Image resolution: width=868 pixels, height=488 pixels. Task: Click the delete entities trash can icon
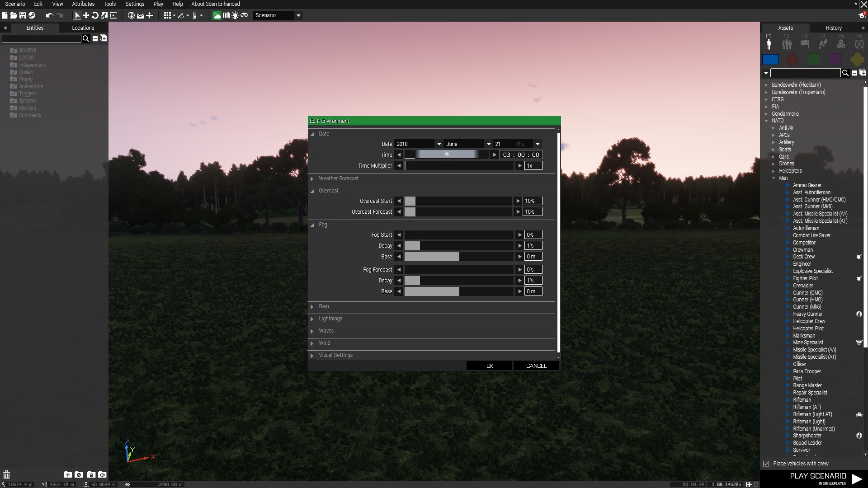point(7,474)
